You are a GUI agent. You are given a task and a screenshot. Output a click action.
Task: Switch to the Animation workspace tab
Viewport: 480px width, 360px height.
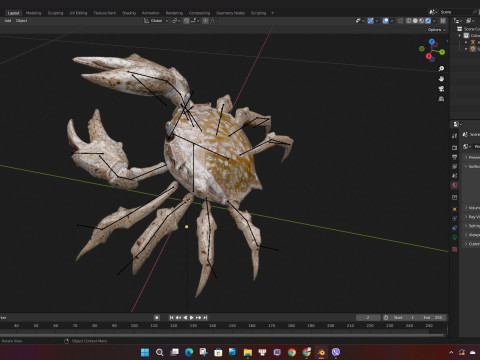[x=151, y=13]
